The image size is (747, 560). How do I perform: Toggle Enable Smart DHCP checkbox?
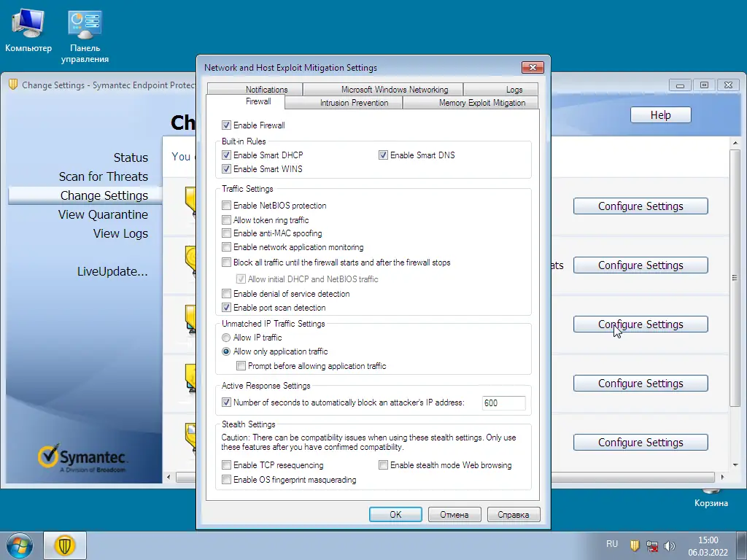(x=226, y=155)
